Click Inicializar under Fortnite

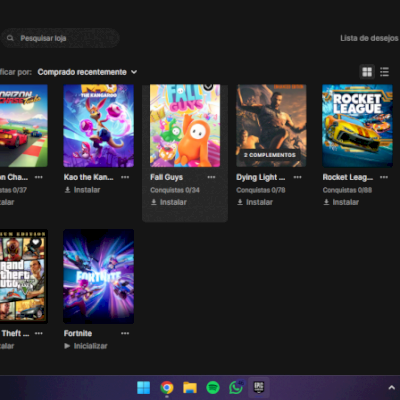click(x=86, y=346)
